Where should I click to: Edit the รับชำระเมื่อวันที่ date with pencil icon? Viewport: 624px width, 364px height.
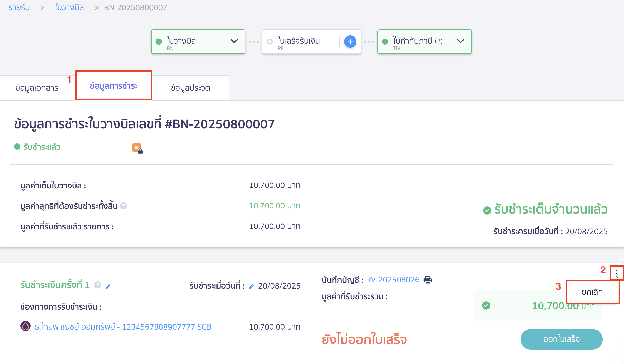251,286
